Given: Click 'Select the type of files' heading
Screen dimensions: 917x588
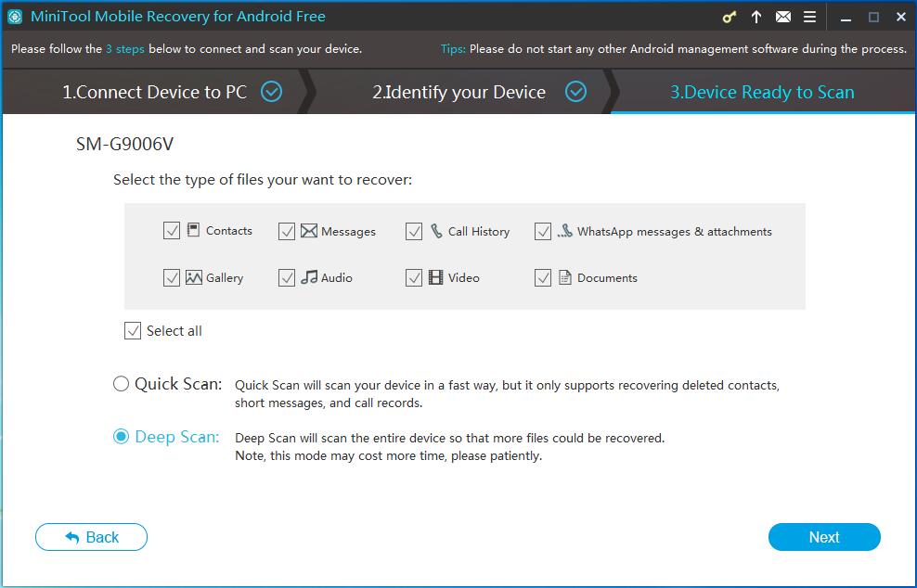Looking at the screenshot, I should click(263, 180).
